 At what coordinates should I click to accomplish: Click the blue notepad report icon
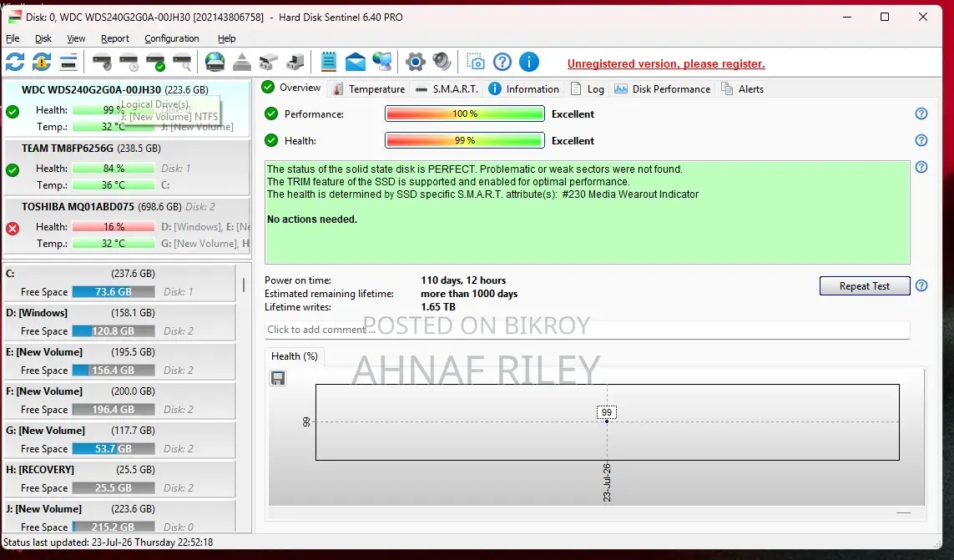[329, 62]
